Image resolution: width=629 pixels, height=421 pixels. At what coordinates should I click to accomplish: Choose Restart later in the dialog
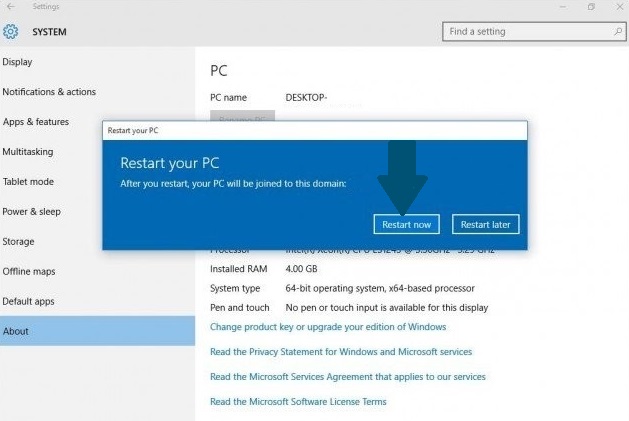(485, 224)
